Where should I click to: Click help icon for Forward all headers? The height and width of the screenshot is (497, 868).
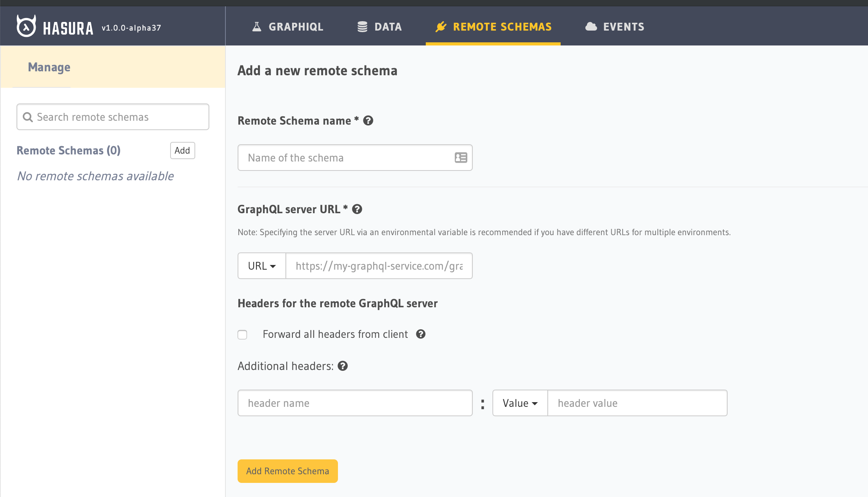coord(421,334)
